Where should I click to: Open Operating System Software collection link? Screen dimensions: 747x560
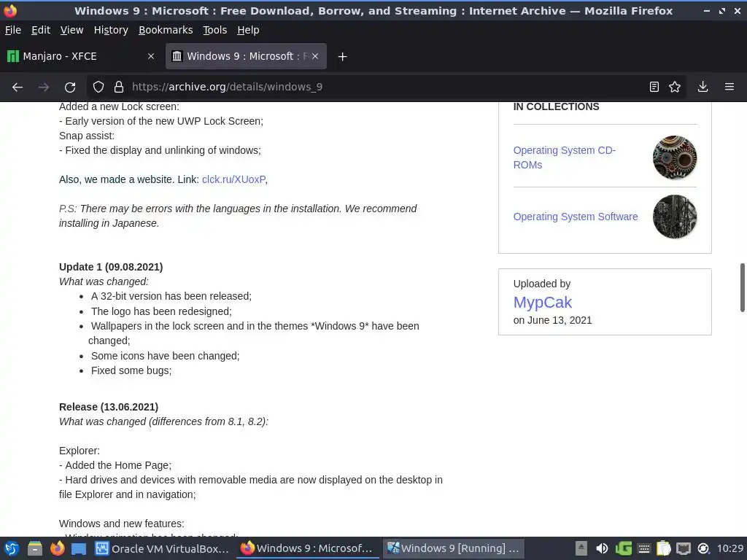coord(575,217)
